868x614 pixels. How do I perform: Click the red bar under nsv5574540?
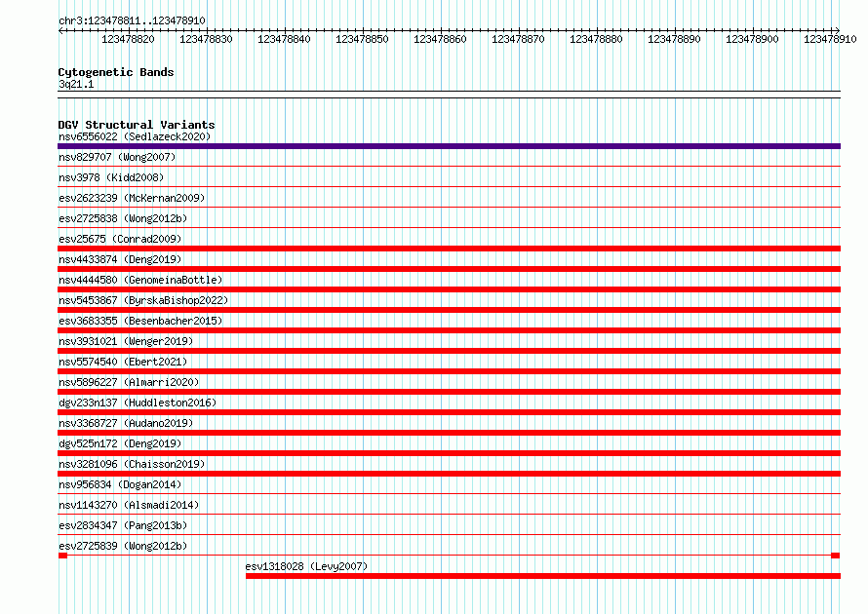(449, 371)
